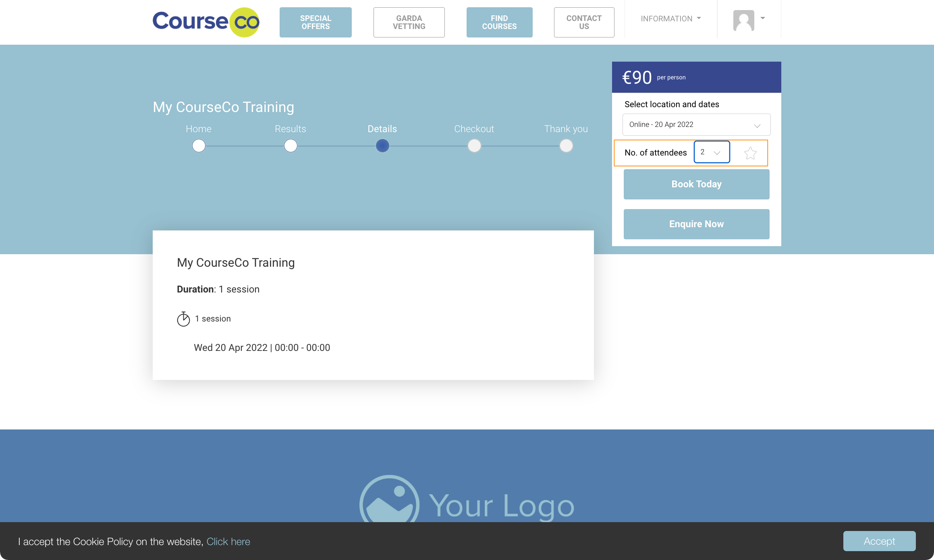
Task: Select the Checkout progress step circle
Action: click(474, 145)
